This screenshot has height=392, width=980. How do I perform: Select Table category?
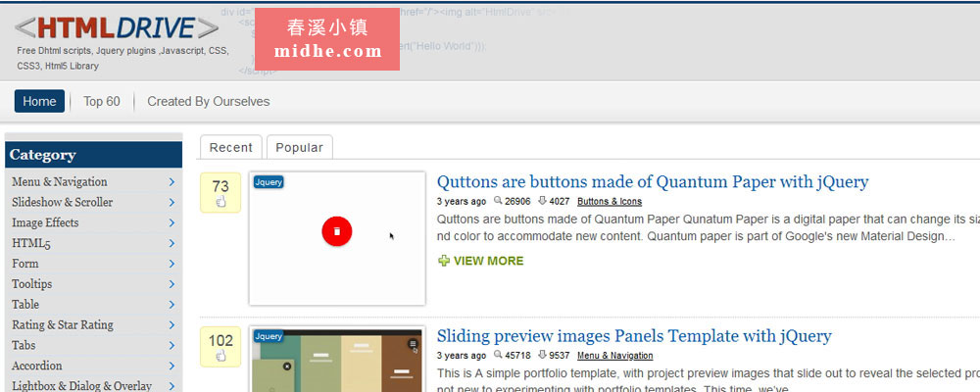point(25,305)
